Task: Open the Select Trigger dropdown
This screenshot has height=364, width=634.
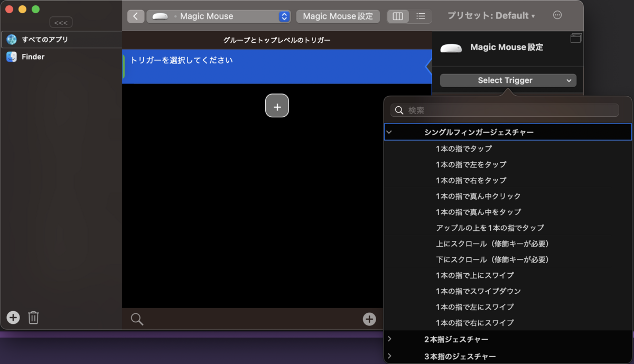Action: coord(508,80)
